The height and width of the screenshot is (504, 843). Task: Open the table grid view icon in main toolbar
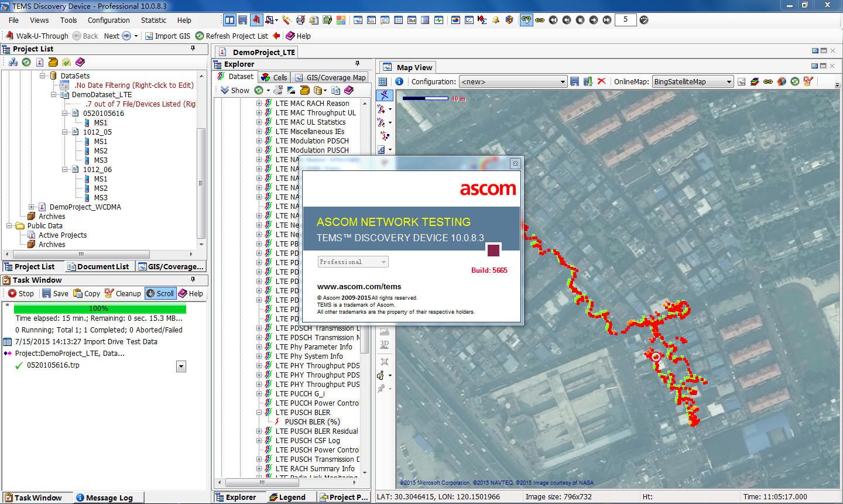pos(398,20)
